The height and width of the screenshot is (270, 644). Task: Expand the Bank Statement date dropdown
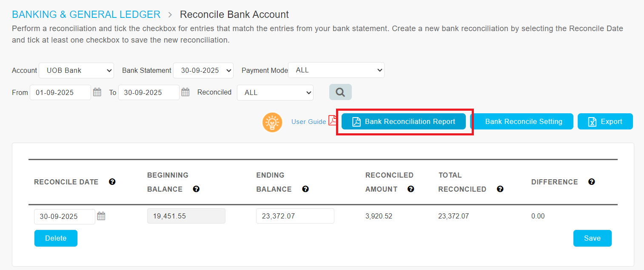(x=203, y=71)
